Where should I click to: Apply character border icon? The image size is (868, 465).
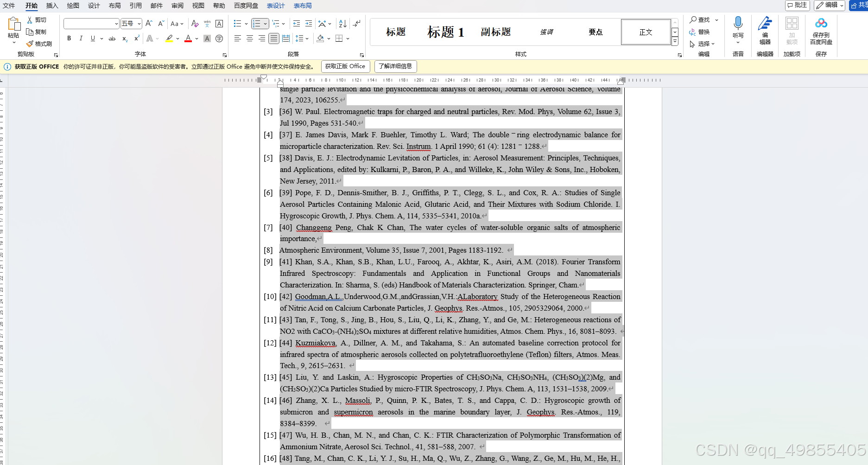point(219,24)
